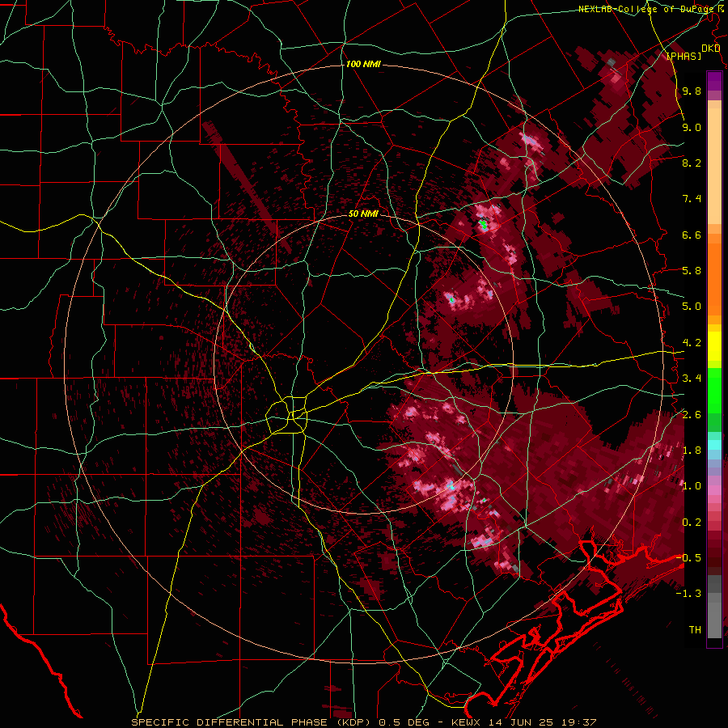Screen dimensions: 728x728
Task: Click the 4.2 value on the scale
Action: coord(692,343)
